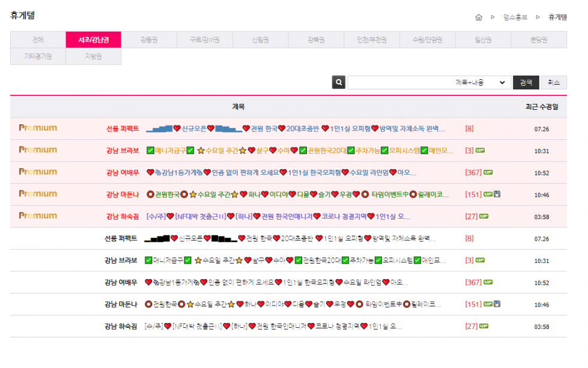Click [367] comment count on Premium 강남 여배우
588x368 pixels.
point(473,172)
